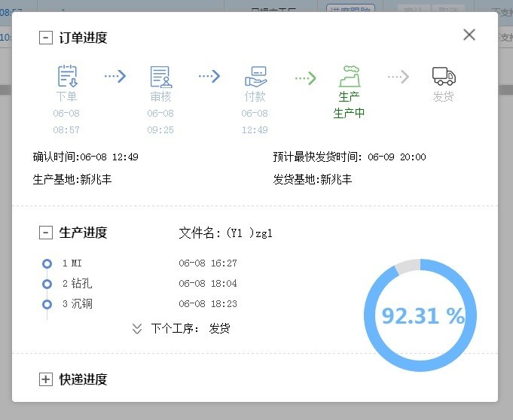Collapse the 生产进度 section
513x420 pixels.
[46, 233]
